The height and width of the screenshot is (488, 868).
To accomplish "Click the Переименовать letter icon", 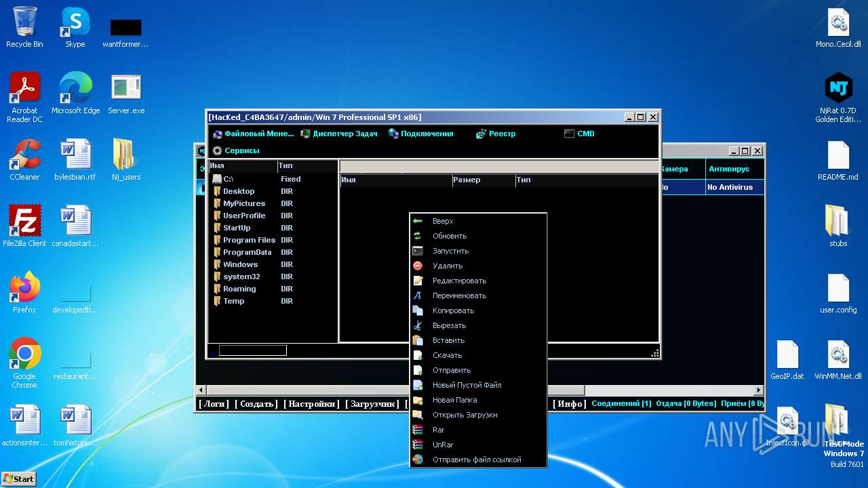I will coord(418,296).
